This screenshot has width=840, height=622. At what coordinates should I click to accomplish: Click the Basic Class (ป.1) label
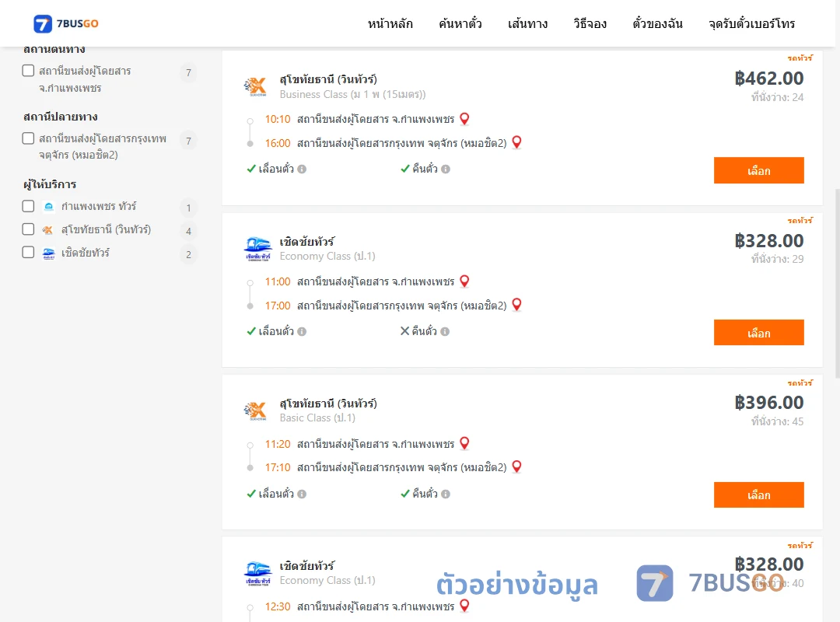[317, 418]
